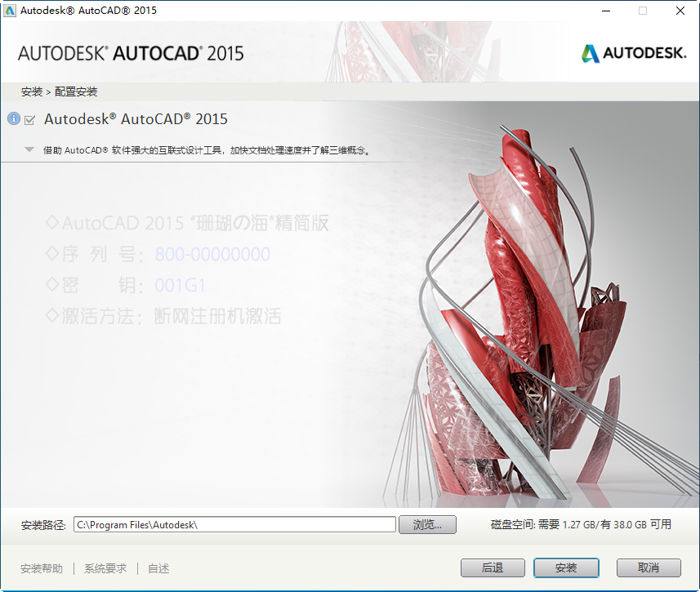Click the AutoCAD icon in the title bar
This screenshot has height=592, width=700.
coord(9,11)
